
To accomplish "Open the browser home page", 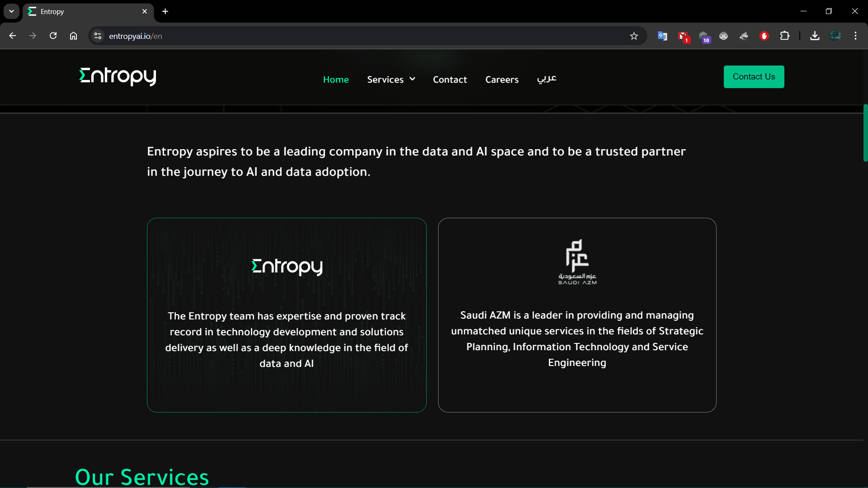I will tap(73, 36).
